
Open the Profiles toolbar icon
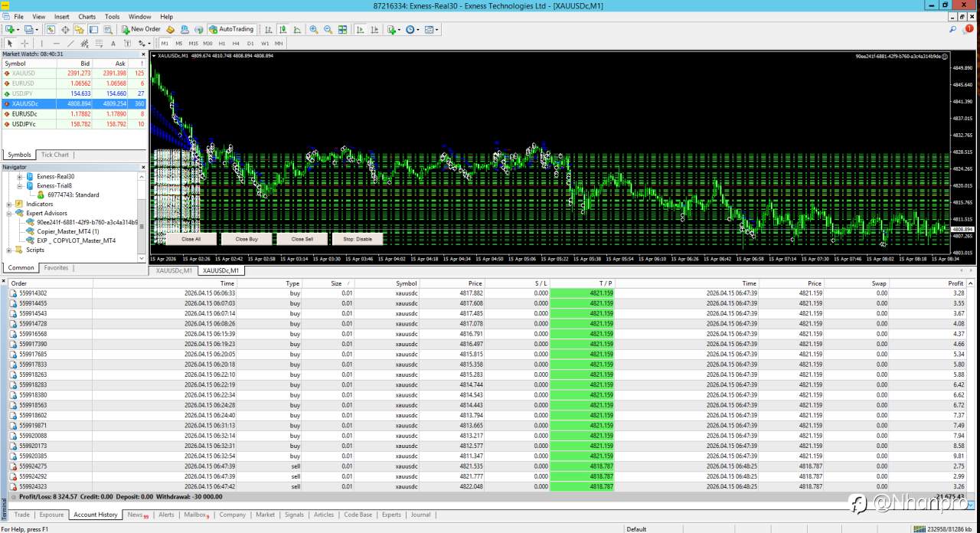[28, 29]
